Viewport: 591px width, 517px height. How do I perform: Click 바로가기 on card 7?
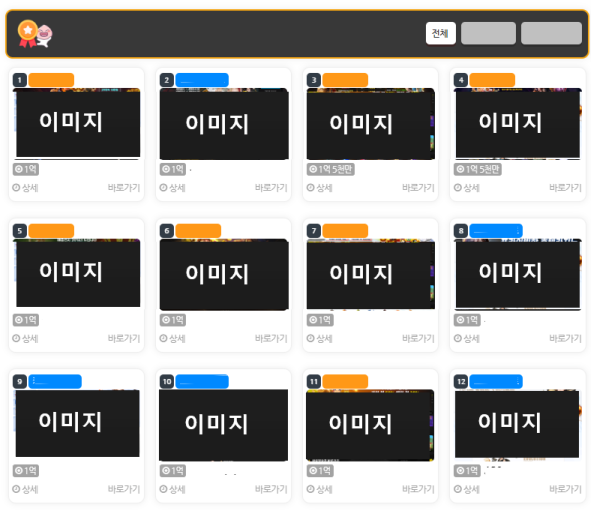tap(418, 338)
